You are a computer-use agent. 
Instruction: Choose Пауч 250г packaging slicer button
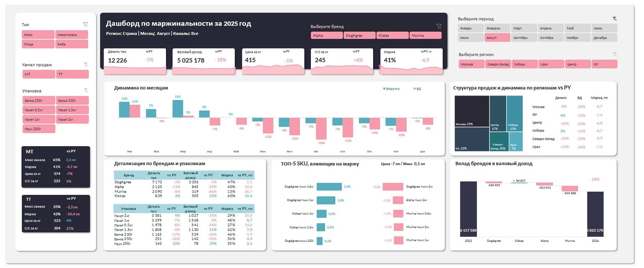click(39, 129)
